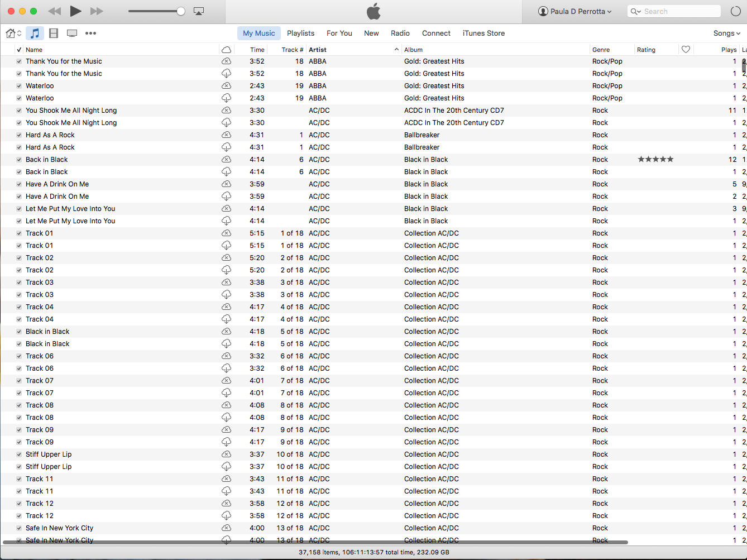Open the AirPlay output icon

point(198,11)
